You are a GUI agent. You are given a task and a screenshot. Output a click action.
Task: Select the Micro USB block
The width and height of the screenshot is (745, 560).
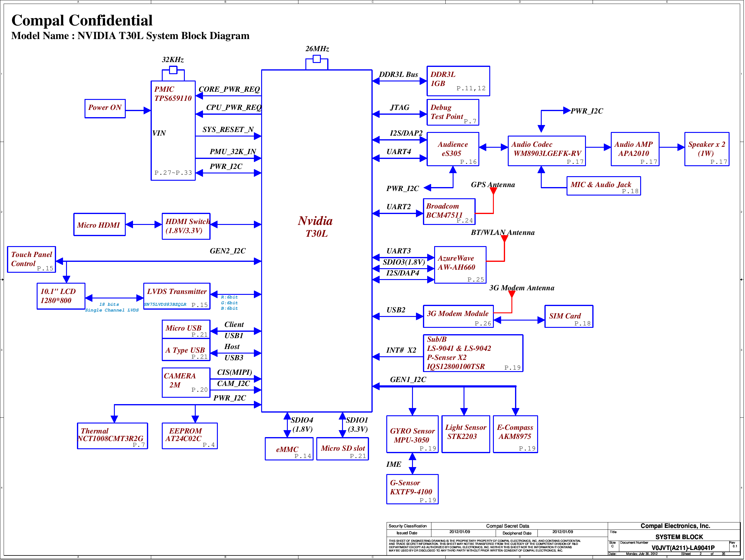186,329
